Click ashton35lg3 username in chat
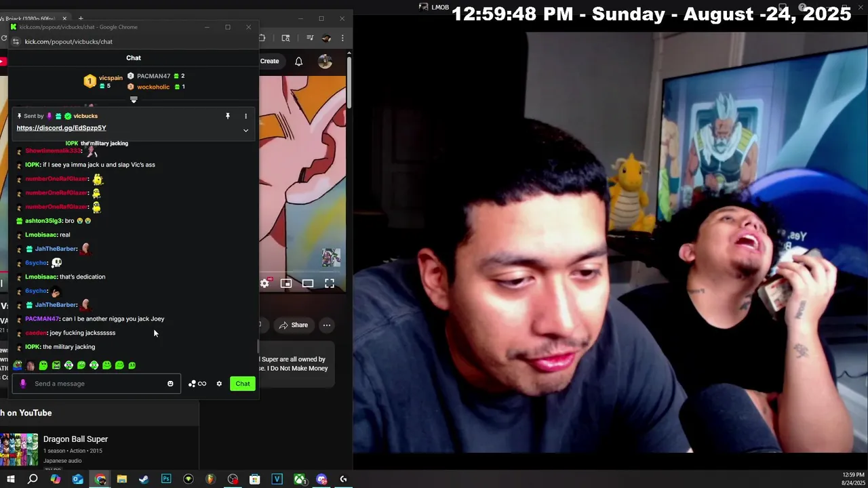The height and width of the screenshot is (488, 868). (x=43, y=221)
